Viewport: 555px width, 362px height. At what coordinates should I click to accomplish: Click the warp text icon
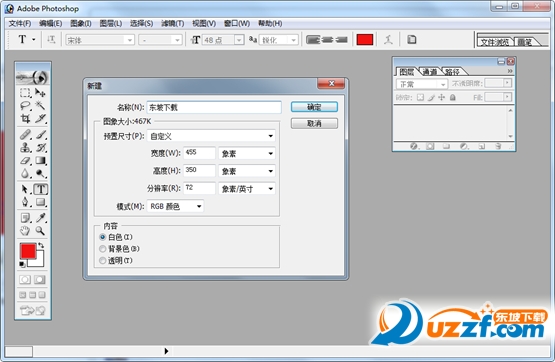pos(388,40)
